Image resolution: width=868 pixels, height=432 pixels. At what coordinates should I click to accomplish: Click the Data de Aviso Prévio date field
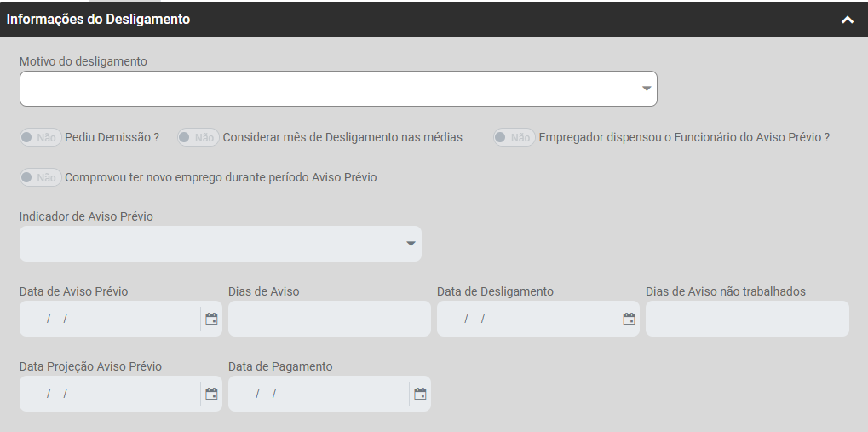click(x=109, y=320)
